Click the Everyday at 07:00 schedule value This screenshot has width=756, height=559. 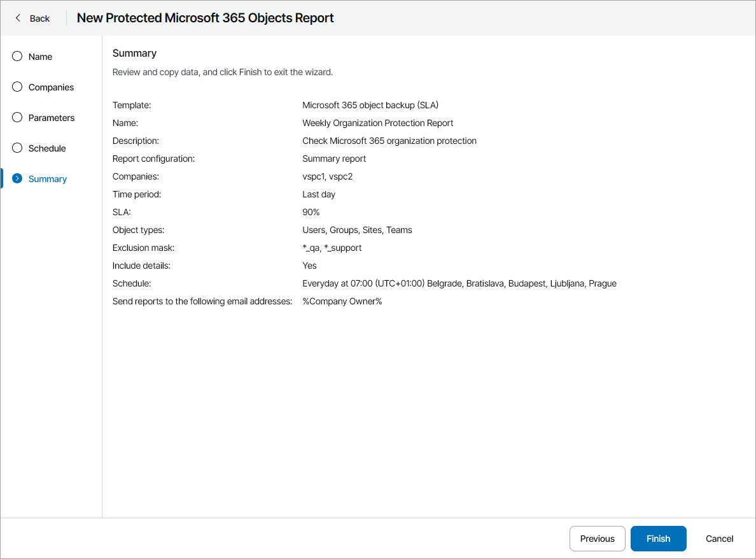[459, 283]
